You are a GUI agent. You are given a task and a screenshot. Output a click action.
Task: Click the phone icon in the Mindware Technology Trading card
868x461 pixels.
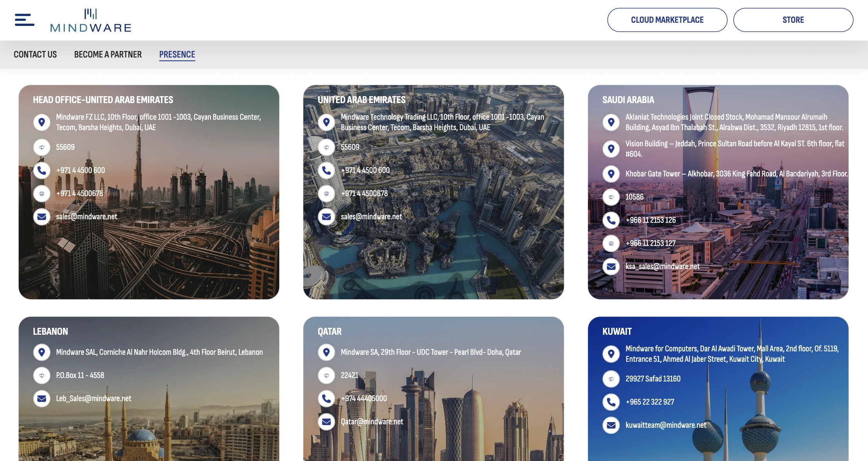pos(326,170)
